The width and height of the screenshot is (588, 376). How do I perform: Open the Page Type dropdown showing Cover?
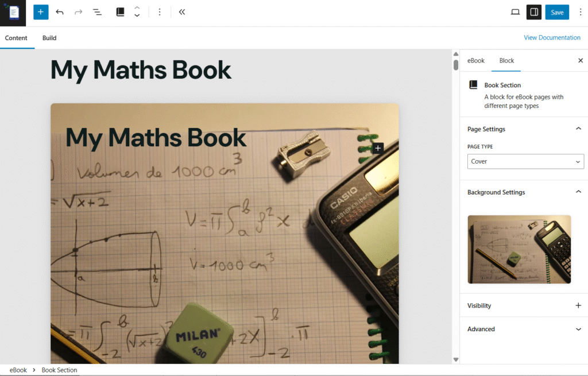525,161
